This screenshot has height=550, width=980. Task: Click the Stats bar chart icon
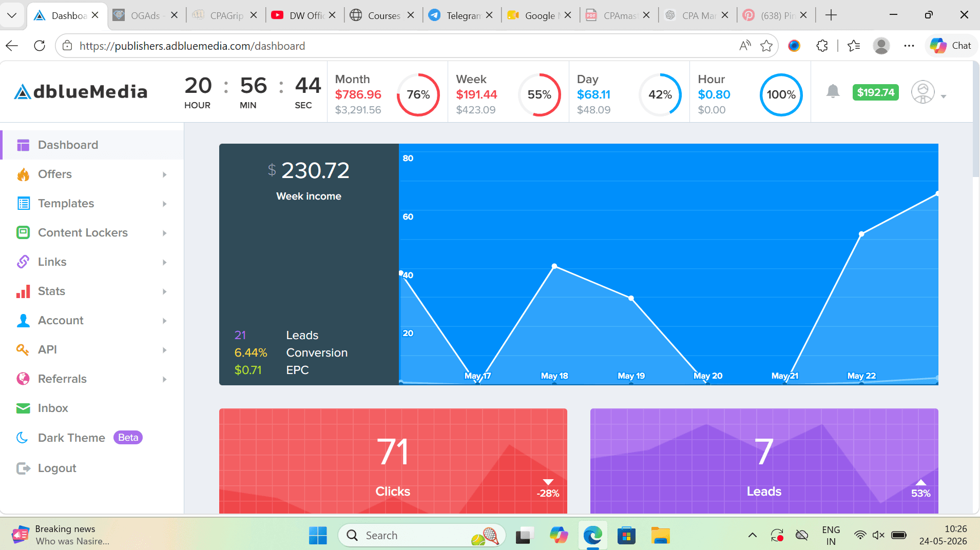point(23,291)
